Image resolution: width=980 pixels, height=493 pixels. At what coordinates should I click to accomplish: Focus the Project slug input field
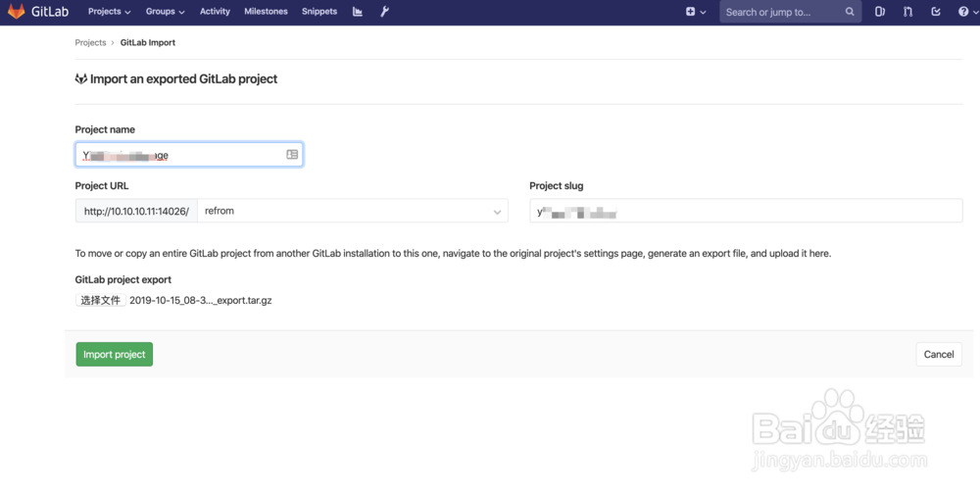pyautogui.click(x=746, y=211)
